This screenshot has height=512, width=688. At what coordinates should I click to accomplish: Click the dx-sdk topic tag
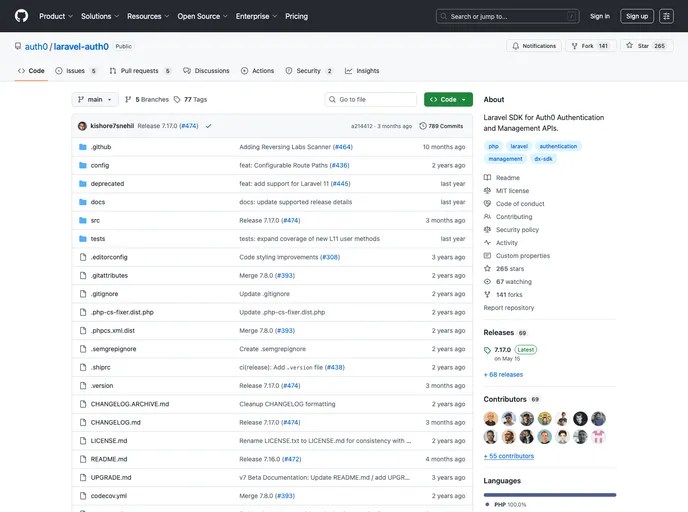coord(543,159)
